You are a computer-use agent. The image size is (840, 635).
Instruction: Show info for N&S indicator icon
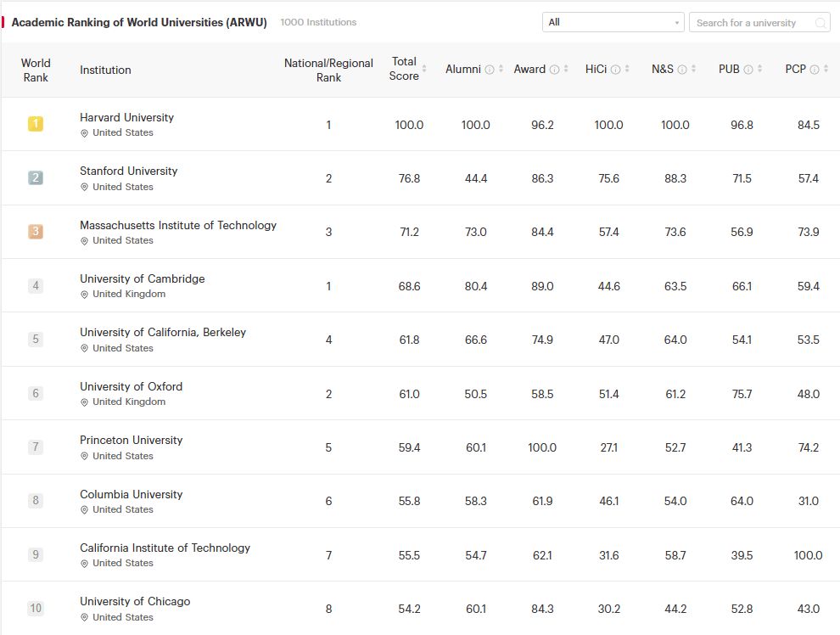tap(682, 70)
